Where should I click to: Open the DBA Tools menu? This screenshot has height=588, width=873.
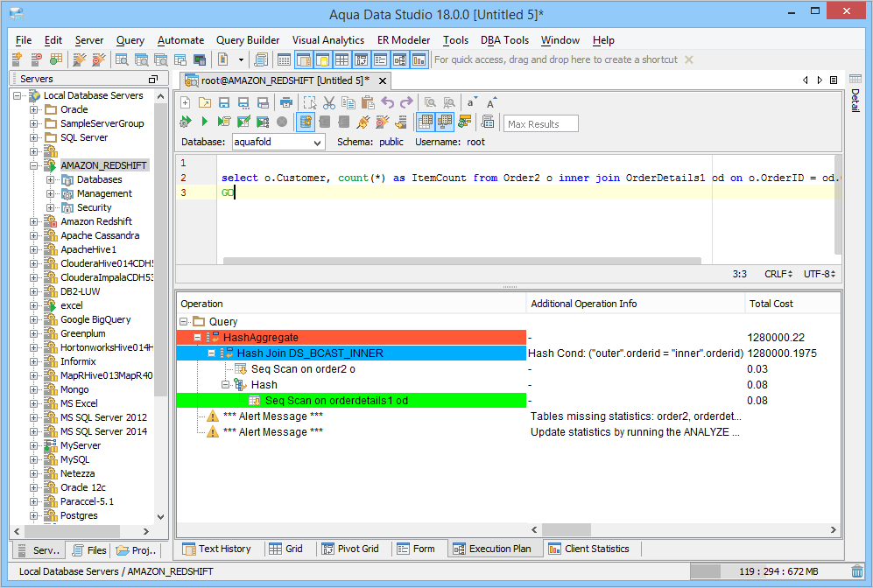[504, 40]
